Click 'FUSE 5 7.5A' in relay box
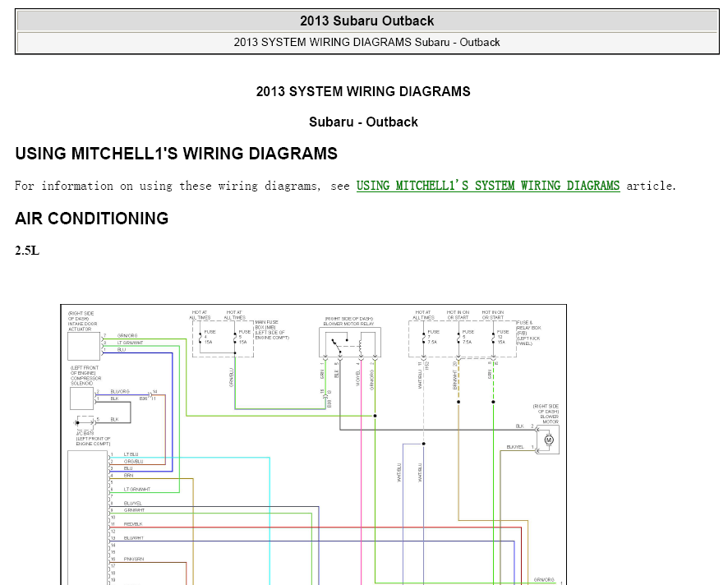The width and height of the screenshot is (728, 585). (468, 337)
